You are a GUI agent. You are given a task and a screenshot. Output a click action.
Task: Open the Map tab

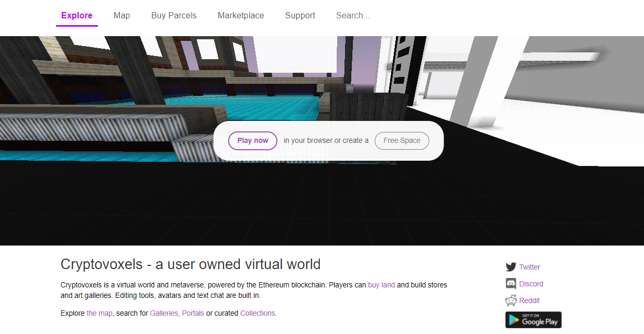(121, 16)
